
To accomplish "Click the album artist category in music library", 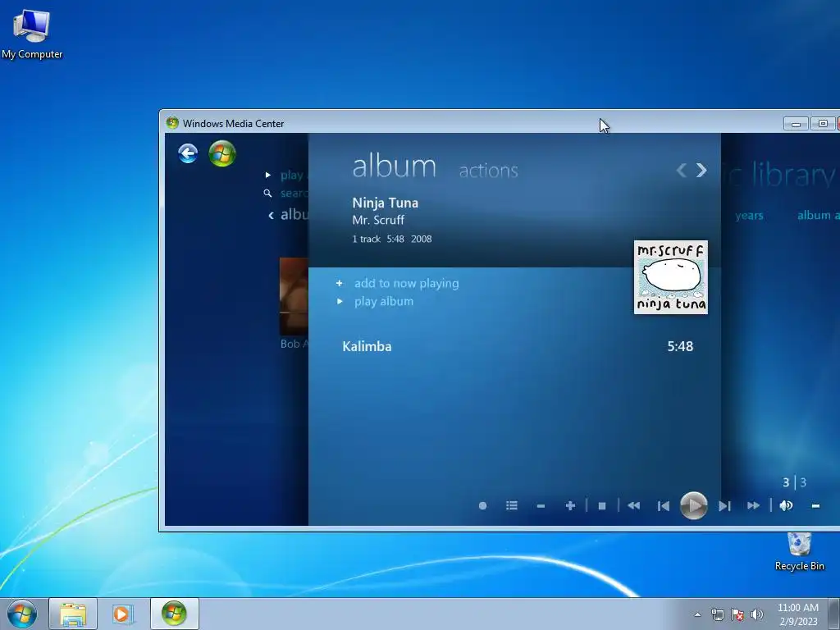I will coord(818,216).
